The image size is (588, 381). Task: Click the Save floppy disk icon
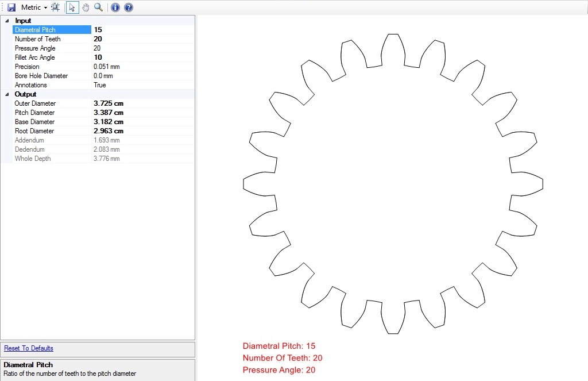tap(11, 7)
